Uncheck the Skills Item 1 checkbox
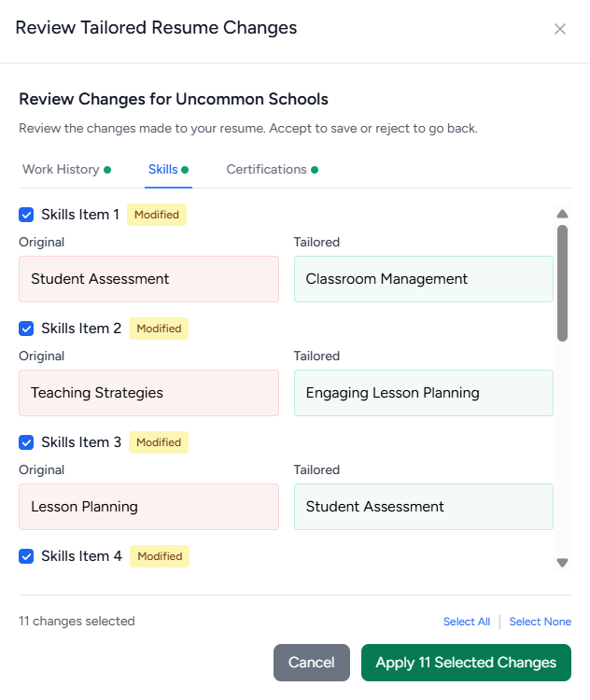 26,215
